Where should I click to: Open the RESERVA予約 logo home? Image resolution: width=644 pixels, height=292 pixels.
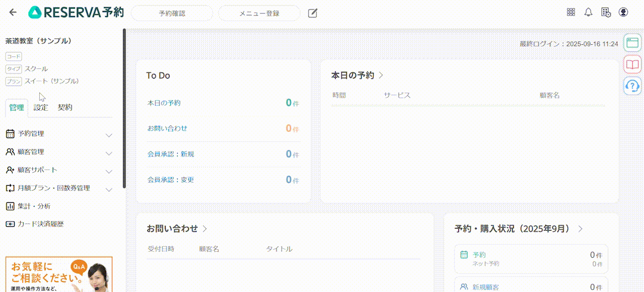coord(76,13)
